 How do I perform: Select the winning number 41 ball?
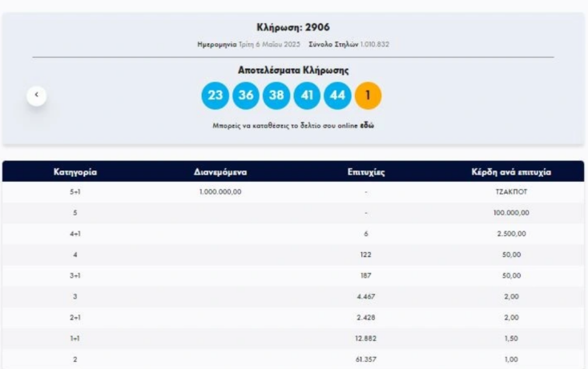click(x=307, y=96)
